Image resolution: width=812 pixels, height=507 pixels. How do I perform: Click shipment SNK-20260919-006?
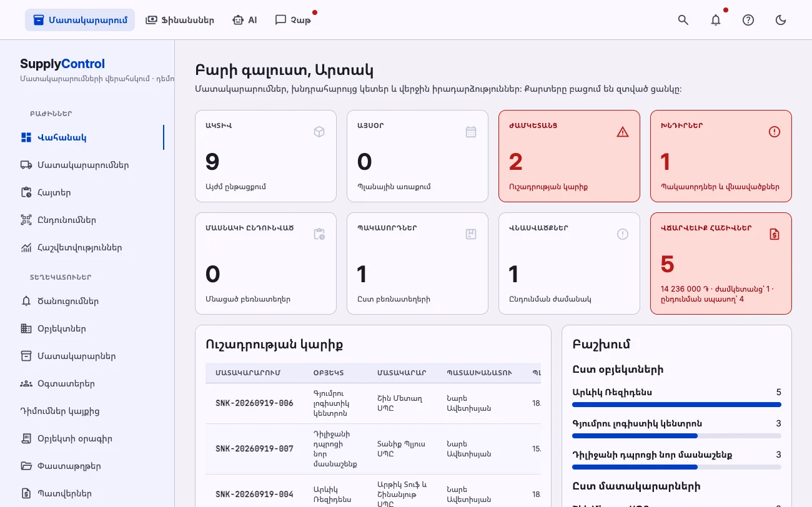[254, 403]
